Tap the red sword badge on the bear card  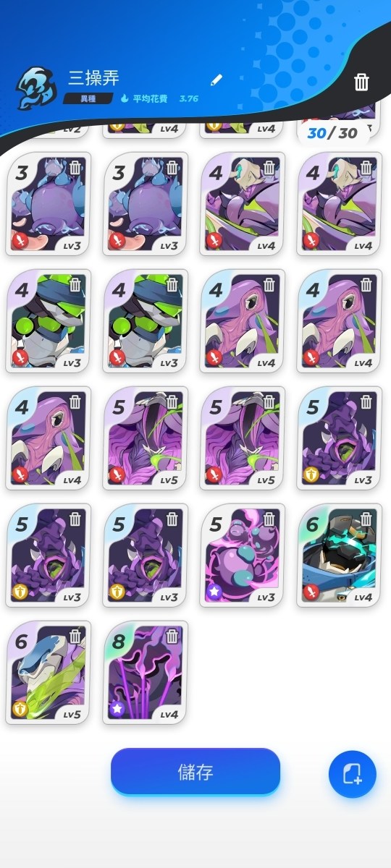click(x=312, y=592)
